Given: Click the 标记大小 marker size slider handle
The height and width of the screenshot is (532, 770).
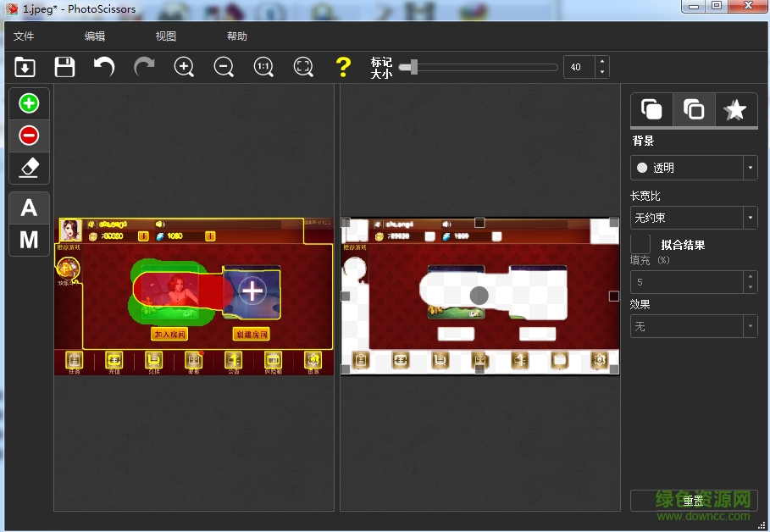Looking at the screenshot, I should pyautogui.click(x=413, y=67).
